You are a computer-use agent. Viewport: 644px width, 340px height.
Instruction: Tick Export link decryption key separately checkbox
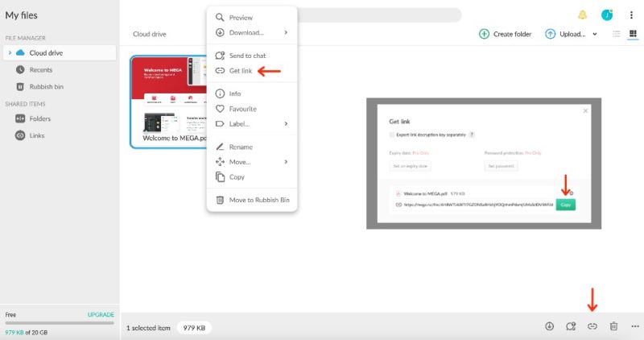coord(392,135)
